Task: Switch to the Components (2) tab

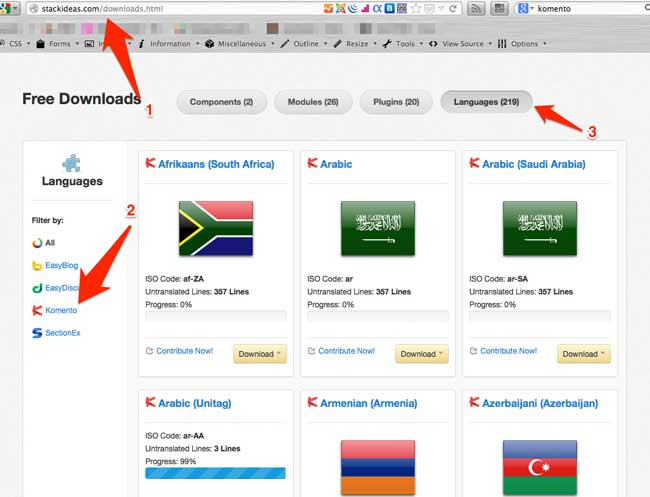Action: coord(221,102)
